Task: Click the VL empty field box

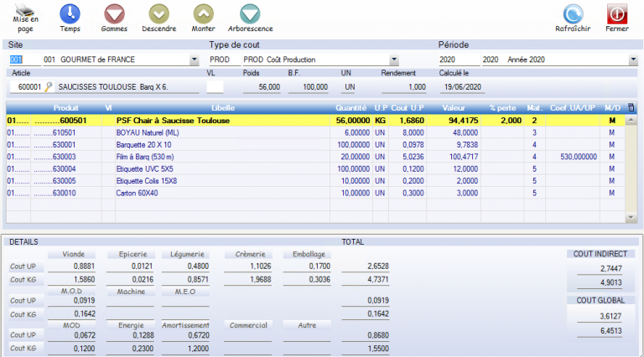Action: [215, 86]
